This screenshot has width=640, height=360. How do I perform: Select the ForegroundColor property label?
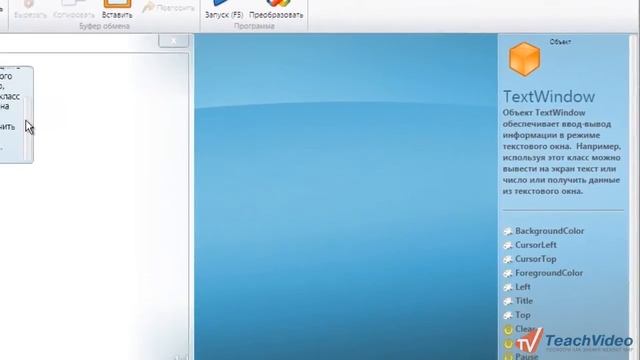[x=549, y=273]
